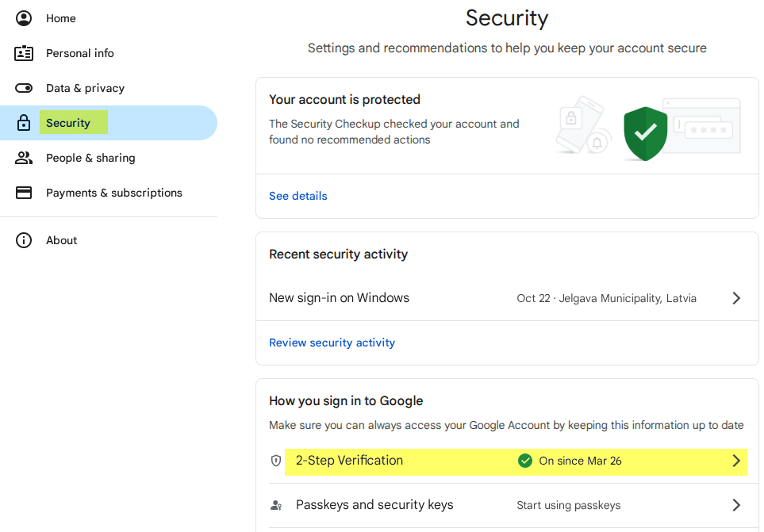Viewport: 764px width, 532px height.
Task: Open Review security activity link
Action: (332, 343)
